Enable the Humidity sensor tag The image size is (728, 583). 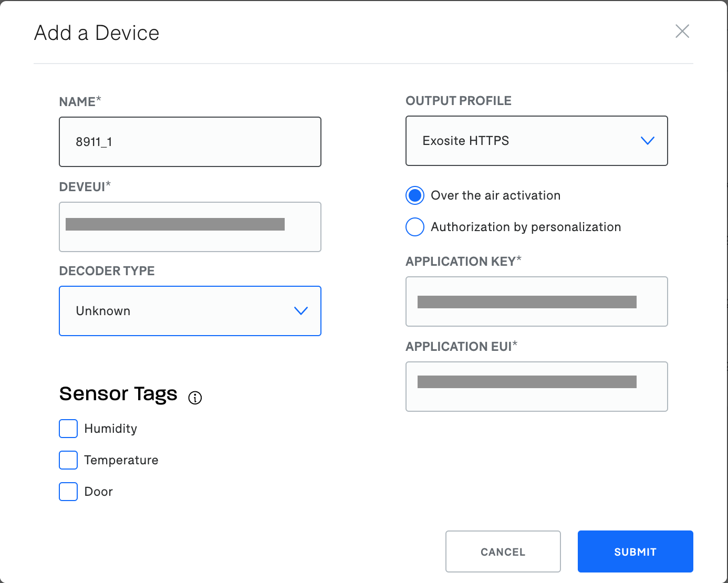pos(68,429)
